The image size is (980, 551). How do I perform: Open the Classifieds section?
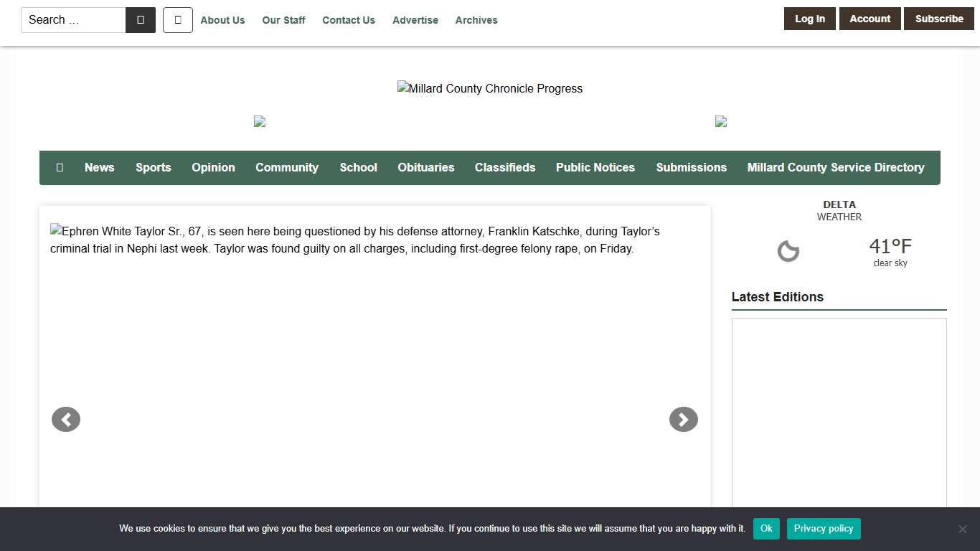505,167
